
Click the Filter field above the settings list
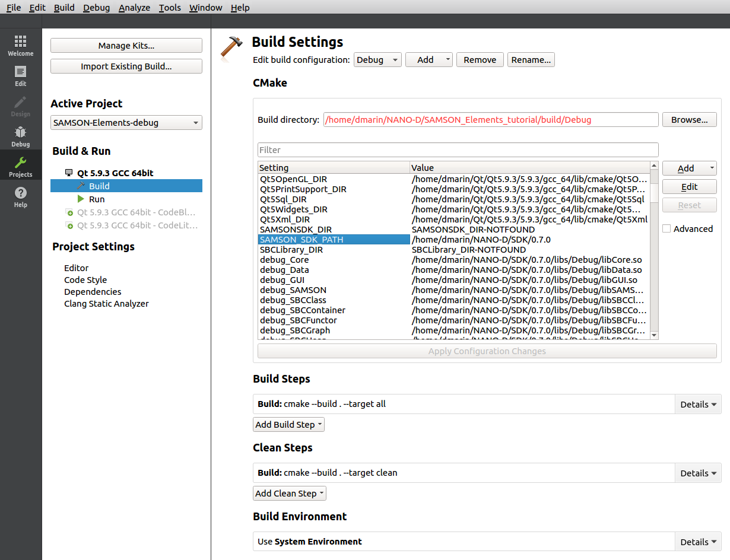click(457, 149)
